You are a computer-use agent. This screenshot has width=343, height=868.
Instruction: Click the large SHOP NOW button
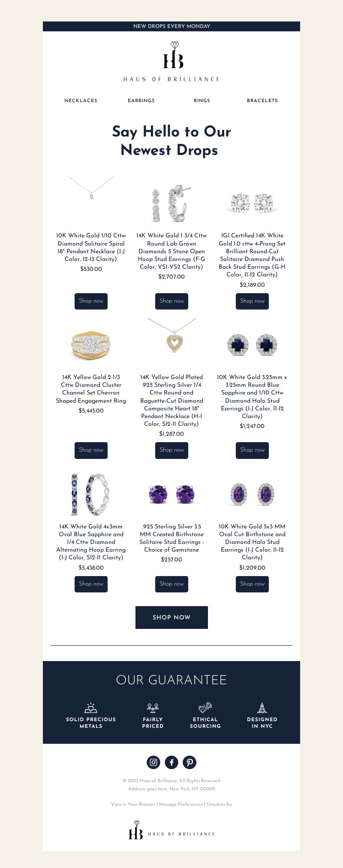(x=171, y=617)
